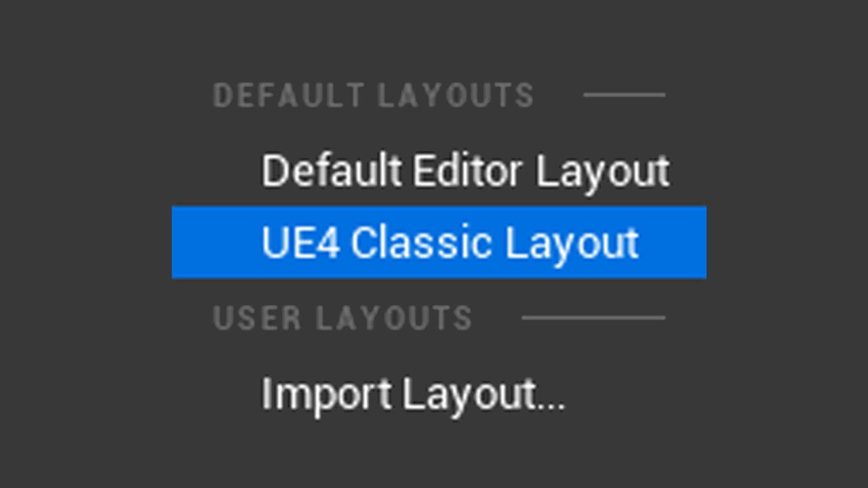This screenshot has height=488, width=868.
Task: Switch to the Default Editor Layout
Action: click(x=465, y=171)
